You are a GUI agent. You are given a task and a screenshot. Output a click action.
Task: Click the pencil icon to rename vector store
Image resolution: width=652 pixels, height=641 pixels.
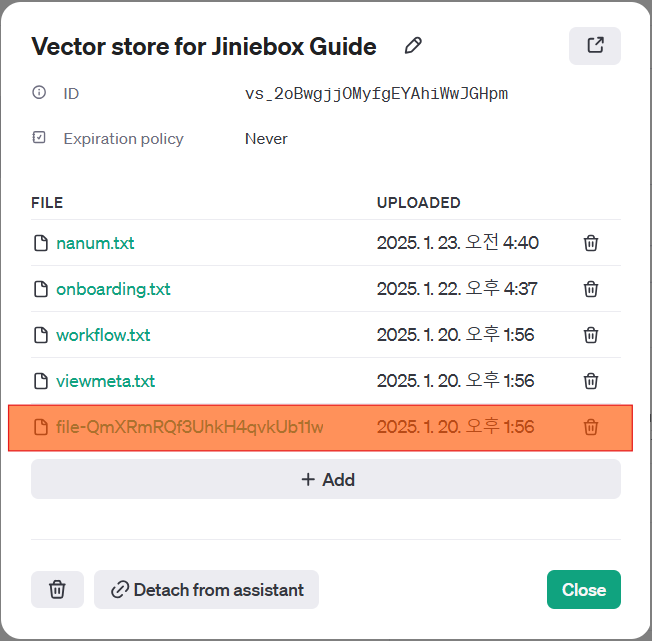pyautogui.click(x=413, y=46)
